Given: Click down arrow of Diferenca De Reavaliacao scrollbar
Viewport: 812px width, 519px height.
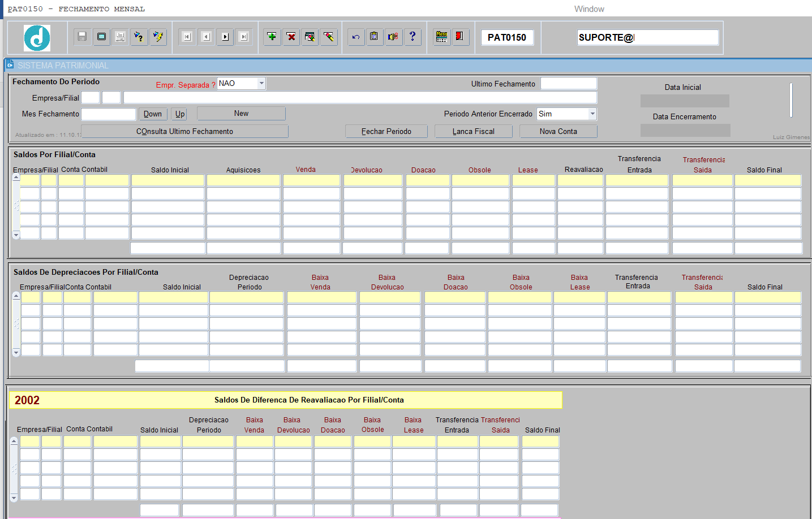Looking at the screenshot, I should coord(14,498).
